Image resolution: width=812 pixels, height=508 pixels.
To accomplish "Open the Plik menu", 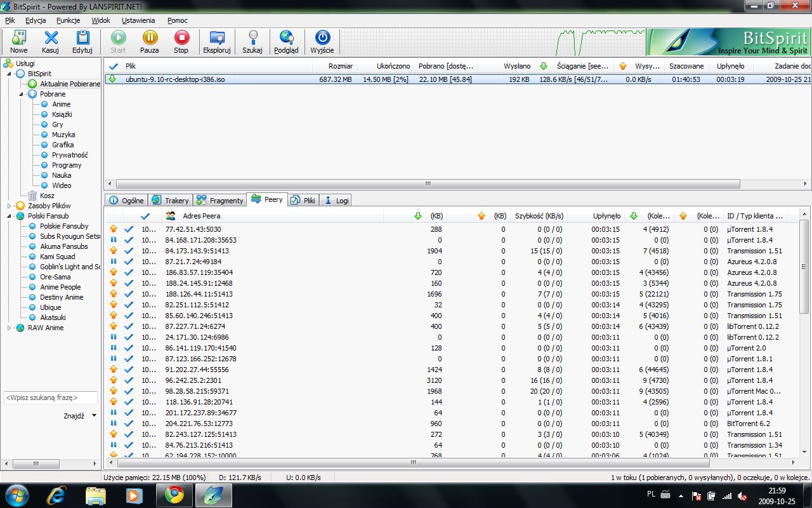I will point(10,20).
